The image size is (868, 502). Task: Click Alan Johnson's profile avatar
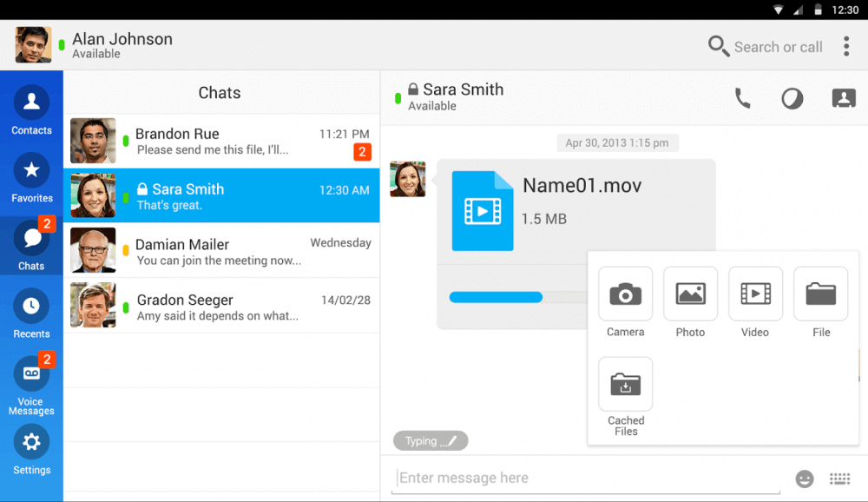pos(33,44)
